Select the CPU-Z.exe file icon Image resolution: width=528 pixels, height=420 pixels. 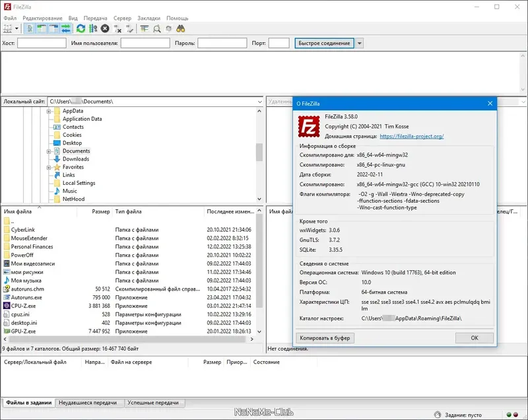click(x=7, y=306)
